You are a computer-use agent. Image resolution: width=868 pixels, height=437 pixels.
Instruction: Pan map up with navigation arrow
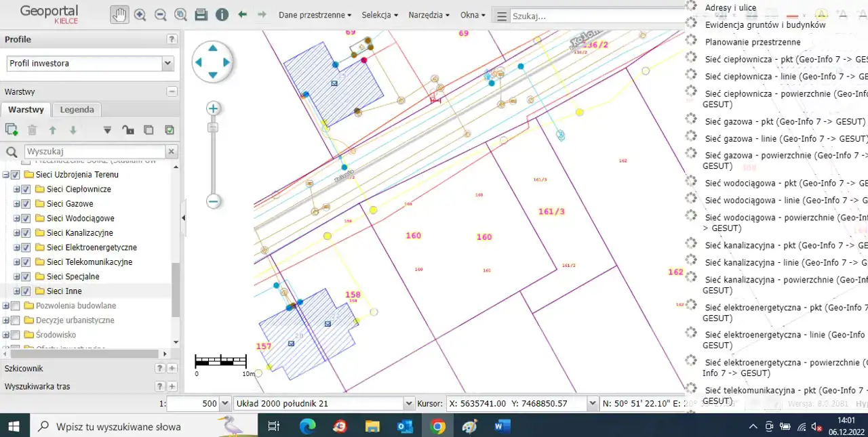[x=213, y=48]
